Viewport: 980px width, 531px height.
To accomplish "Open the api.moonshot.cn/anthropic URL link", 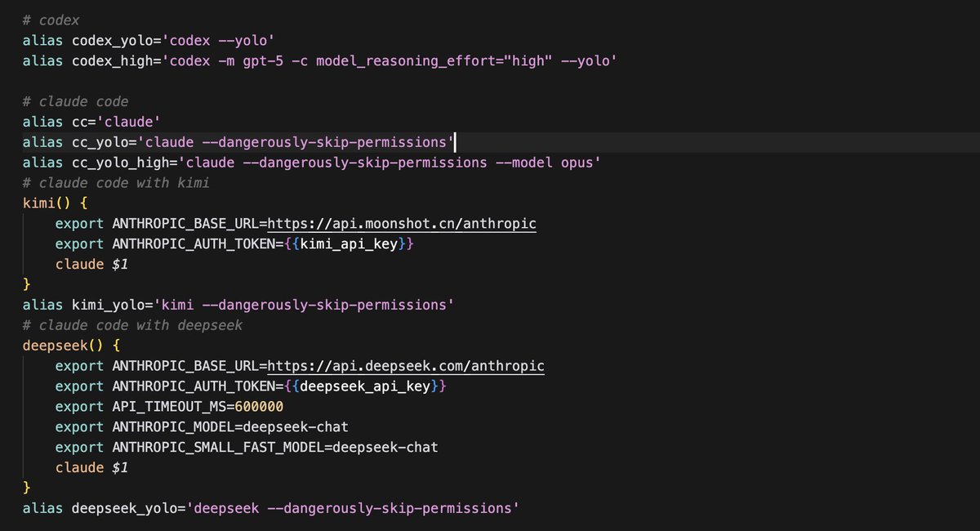I will coord(402,224).
